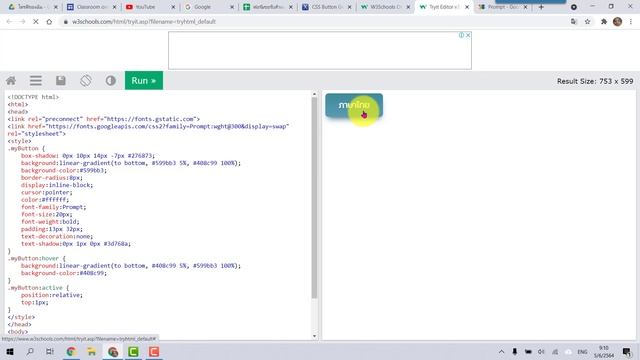Show hidden system tray icons
This screenshot has height=360, width=640.
pos(501,351)
